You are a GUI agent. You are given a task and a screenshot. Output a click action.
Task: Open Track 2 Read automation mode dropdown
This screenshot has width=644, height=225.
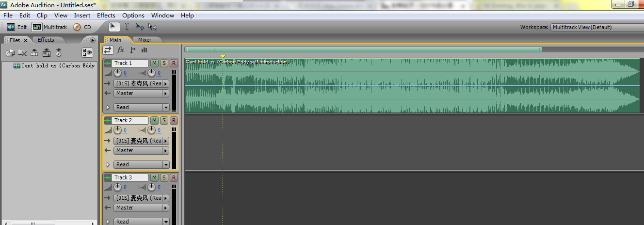point(141,164)
